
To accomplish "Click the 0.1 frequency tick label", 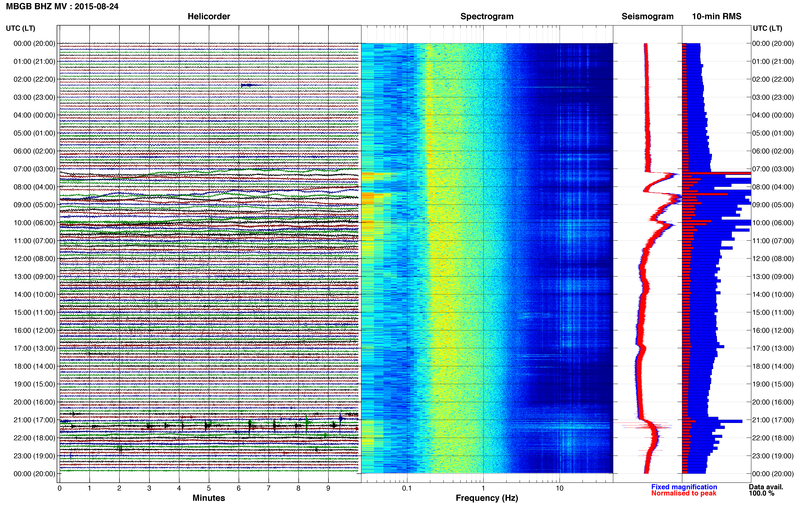I will [x=407, y=488].
